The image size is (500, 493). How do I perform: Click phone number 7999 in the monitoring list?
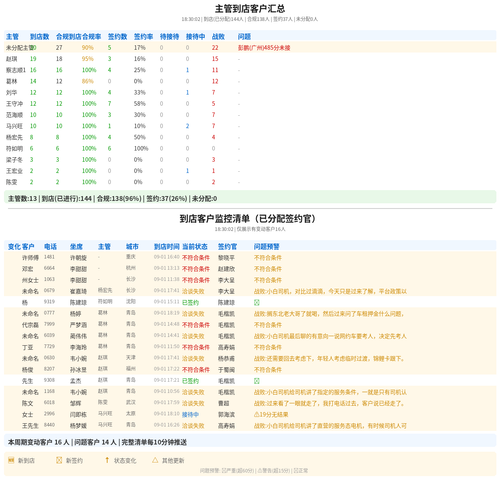click(x=49, y=324)
